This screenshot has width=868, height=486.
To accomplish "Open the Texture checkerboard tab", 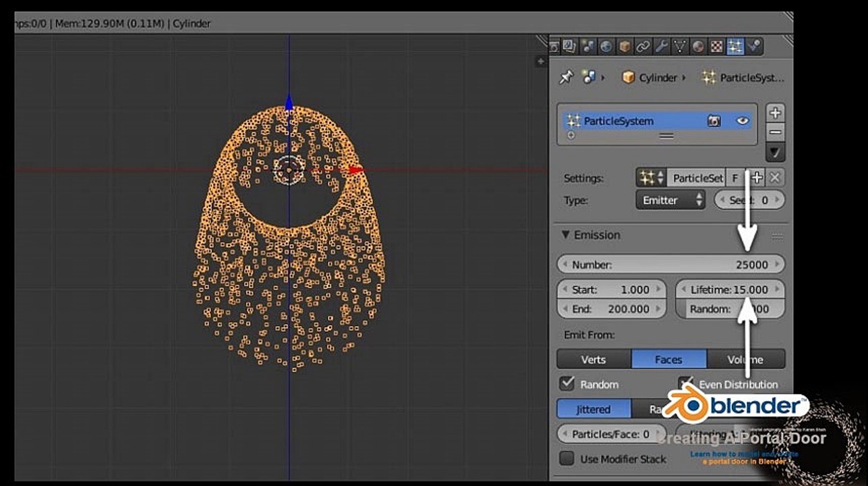I will pyautogui.click(x=717, y=46).
